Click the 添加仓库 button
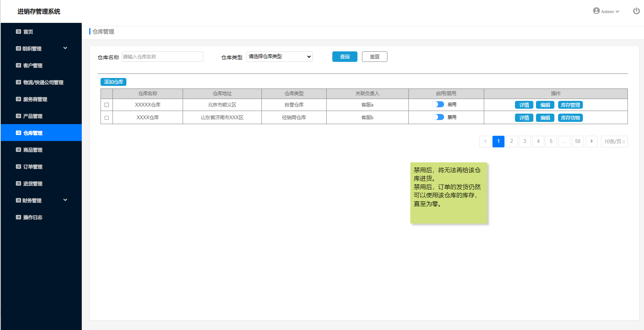 [x=113, y=82]
